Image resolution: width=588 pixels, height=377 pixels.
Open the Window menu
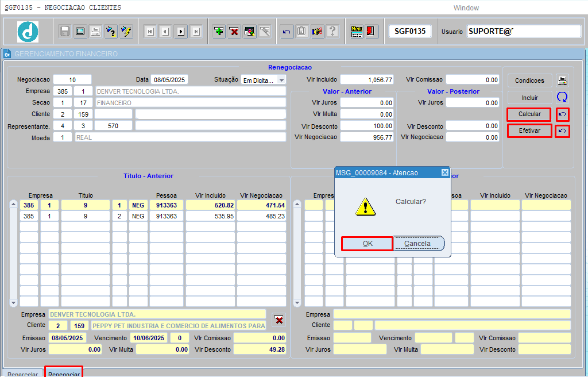466,8
